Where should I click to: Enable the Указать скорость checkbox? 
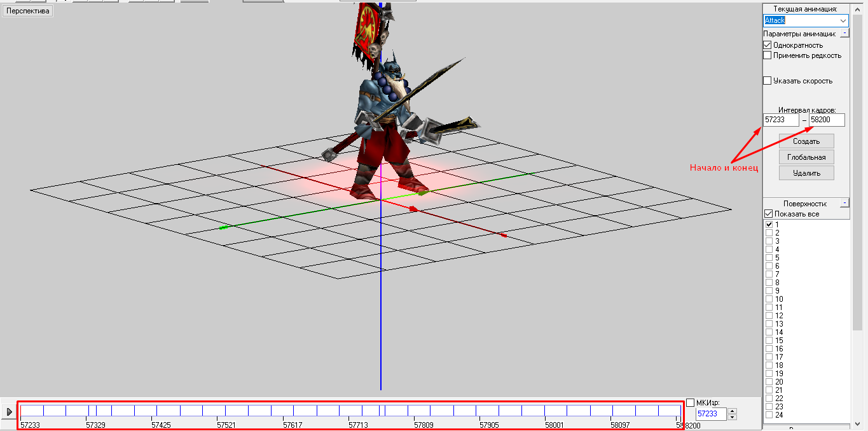768,81
